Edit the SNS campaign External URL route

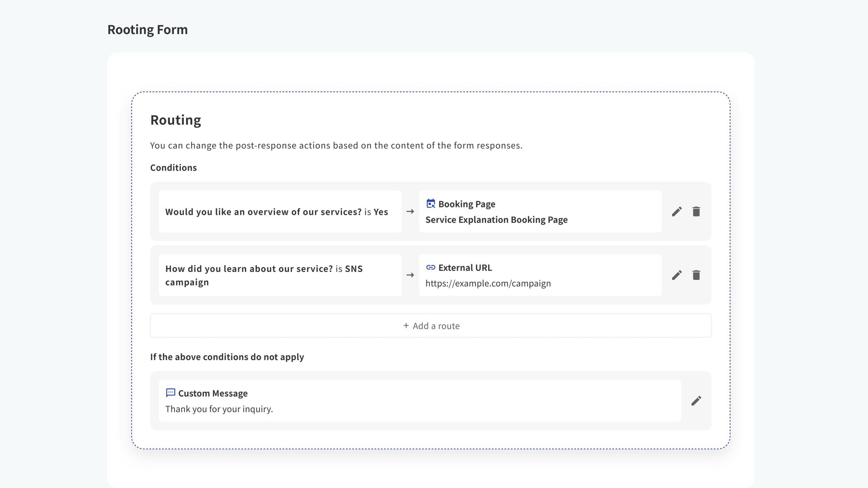(x=677, y=275)
